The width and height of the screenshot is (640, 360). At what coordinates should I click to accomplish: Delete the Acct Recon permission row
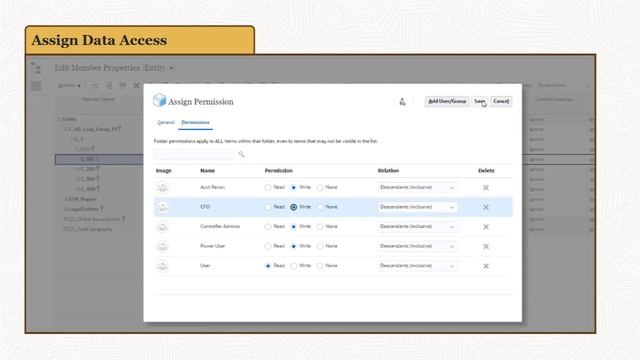pyautogui.click(x=486, y=188)
